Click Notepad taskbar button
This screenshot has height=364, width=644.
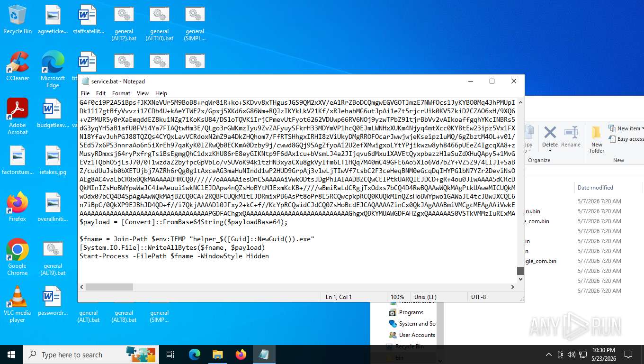click(x=264, y=355)
